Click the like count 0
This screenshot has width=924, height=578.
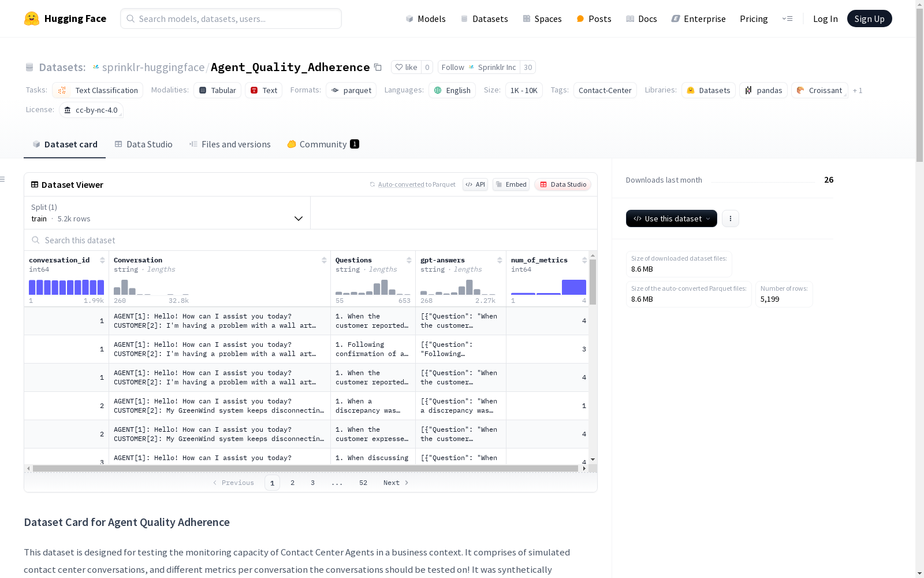[427, 67]
